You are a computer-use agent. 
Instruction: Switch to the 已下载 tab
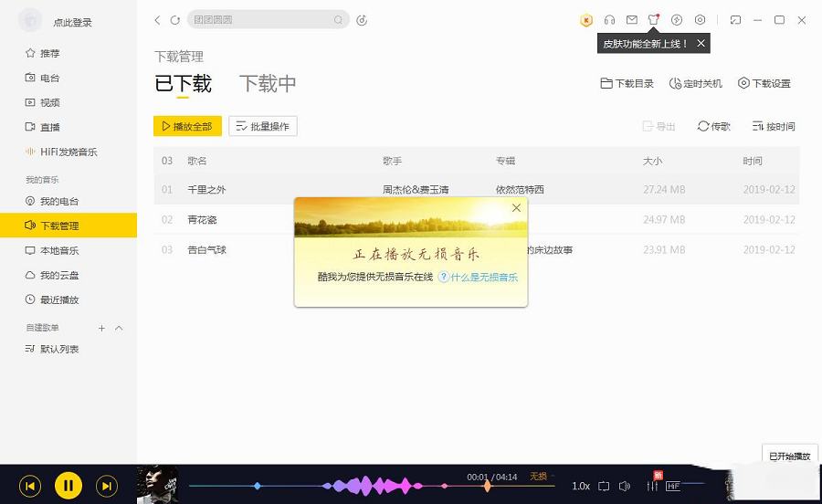pyautogui.click(x=183, y=84)
